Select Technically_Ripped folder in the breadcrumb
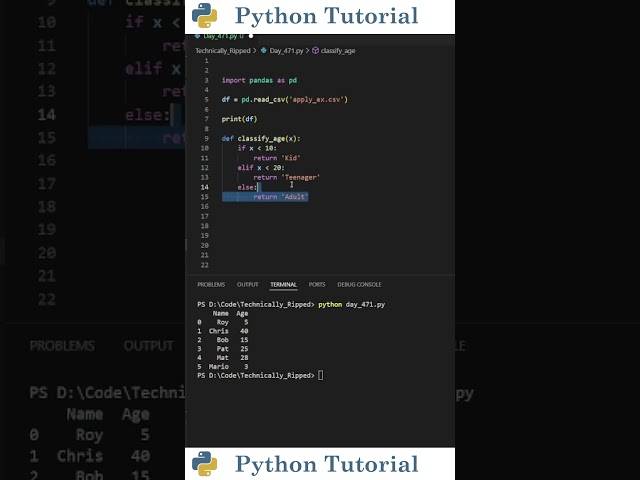Image resolution: width=640 pixels, height=480 pixels. (x=223, y=51)
